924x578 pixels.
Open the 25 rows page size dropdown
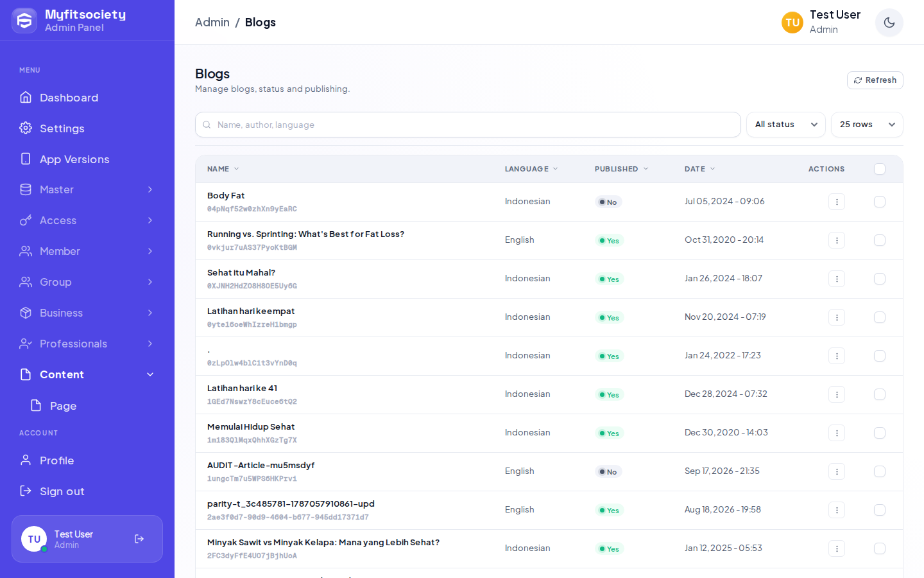pos(867,125)
